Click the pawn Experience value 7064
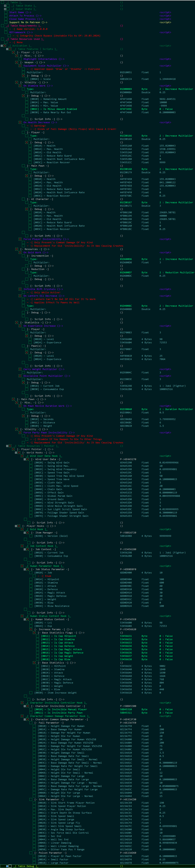 (162, 359)
